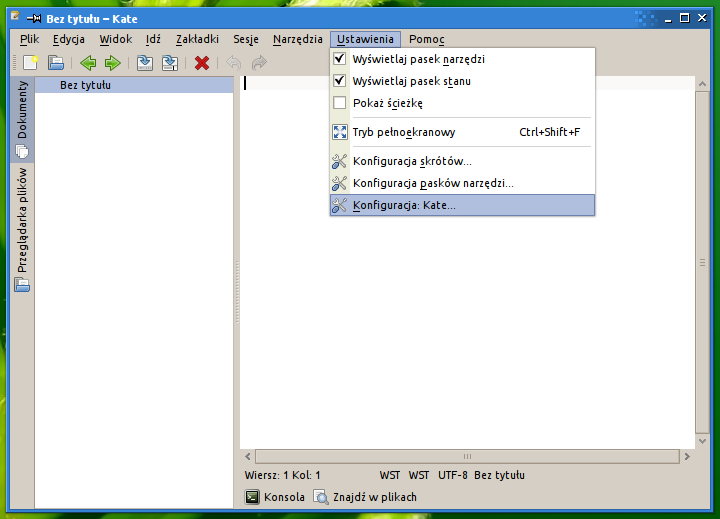Viewport: 720px width, 519px height.
Task: Click the first WST status indicator
Action: pyautogui.click(x=390, y=475)
